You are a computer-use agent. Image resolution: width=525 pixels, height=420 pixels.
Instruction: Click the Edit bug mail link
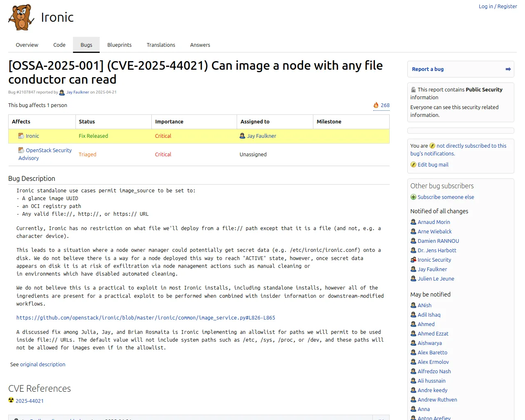click(x=433, y=165)
